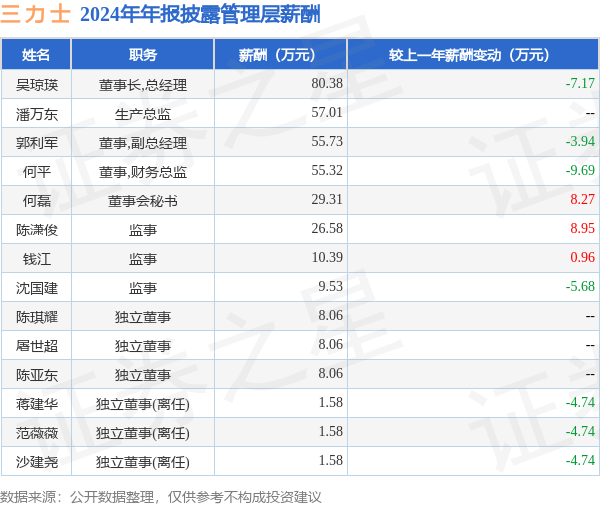Click change value -9.69

[x=580, y=171]
